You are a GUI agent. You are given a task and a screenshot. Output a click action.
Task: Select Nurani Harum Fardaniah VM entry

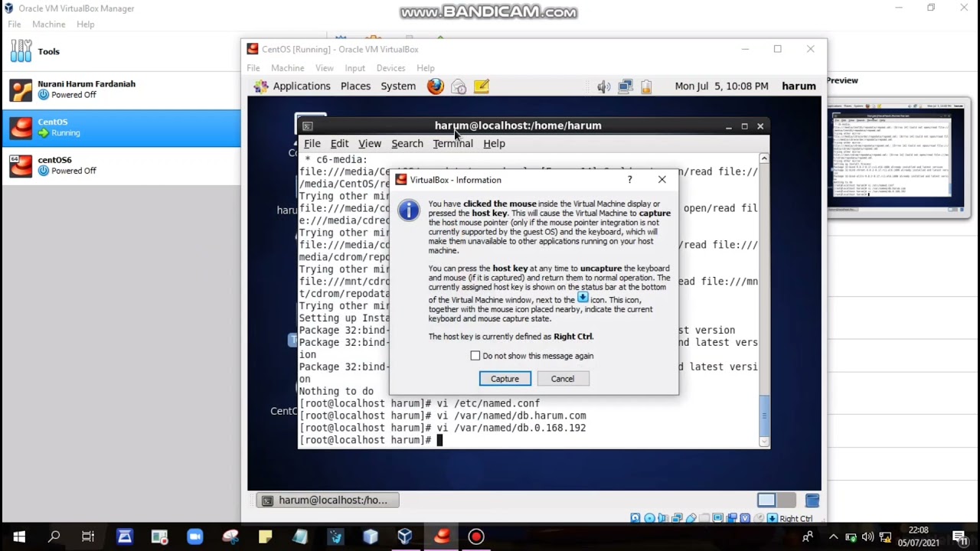(x=121, y=90)
